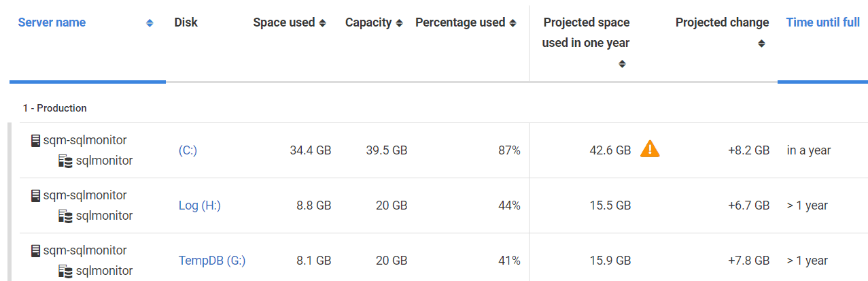
Task: Click database instance icon in TempDB row
Action: [x=65, y=271]
